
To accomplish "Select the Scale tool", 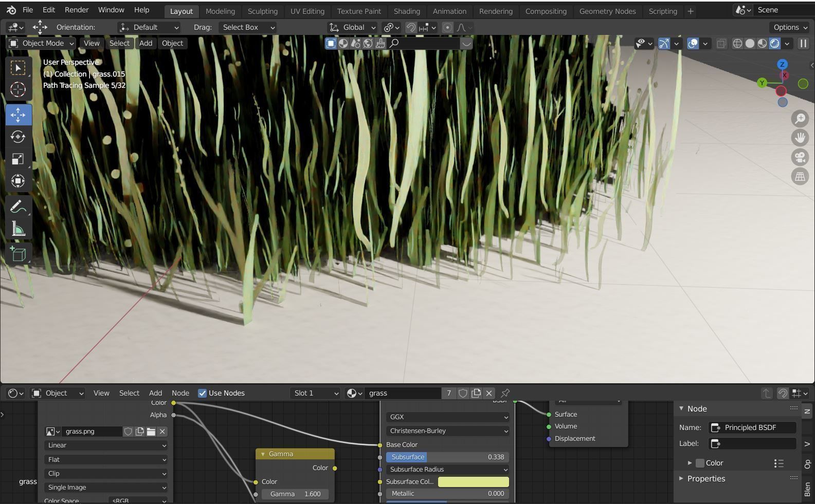I will click(x=18, y=159).
